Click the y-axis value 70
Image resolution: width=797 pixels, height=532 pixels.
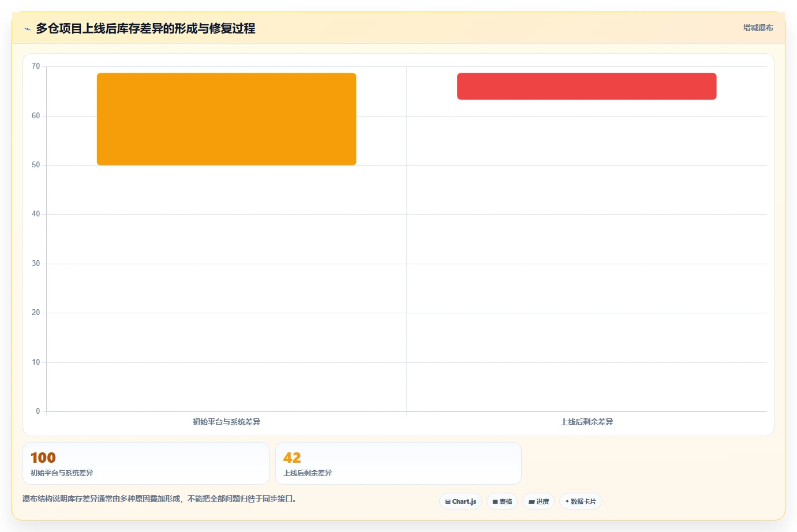[36, 66]
